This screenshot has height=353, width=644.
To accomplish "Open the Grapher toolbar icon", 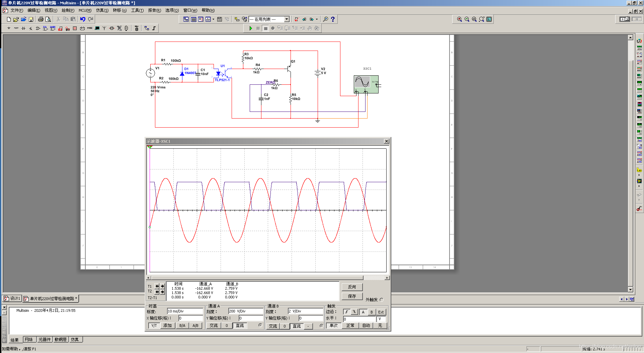I will pyautogui.click(x=208, y=19).
